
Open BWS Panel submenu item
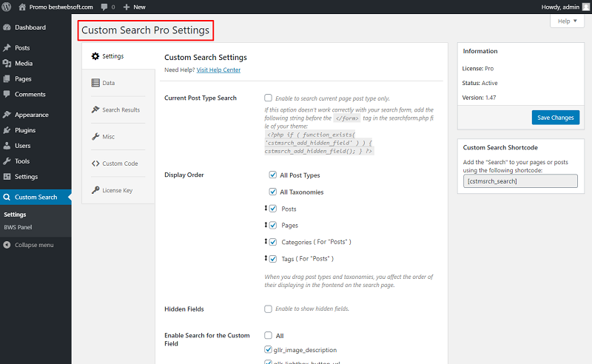click(x=18, y=227)
